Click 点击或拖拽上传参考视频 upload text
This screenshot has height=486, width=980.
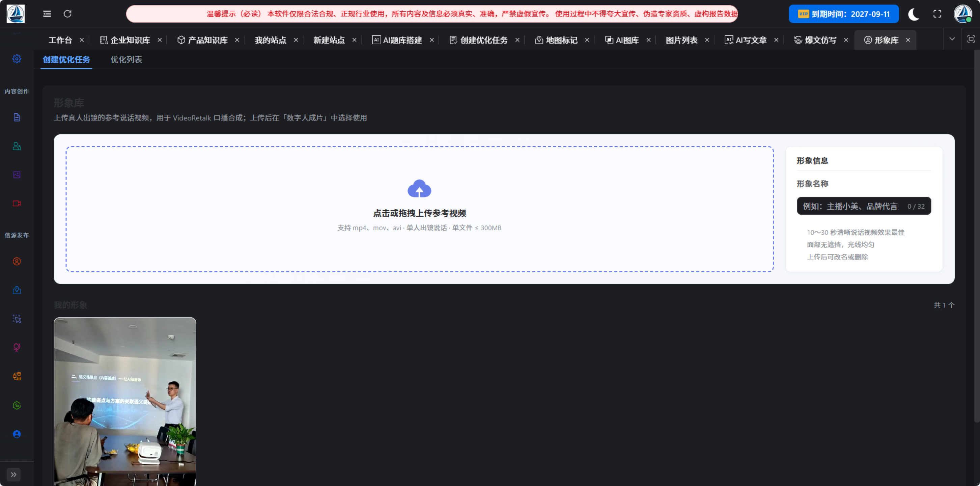(x=419, y=213)
